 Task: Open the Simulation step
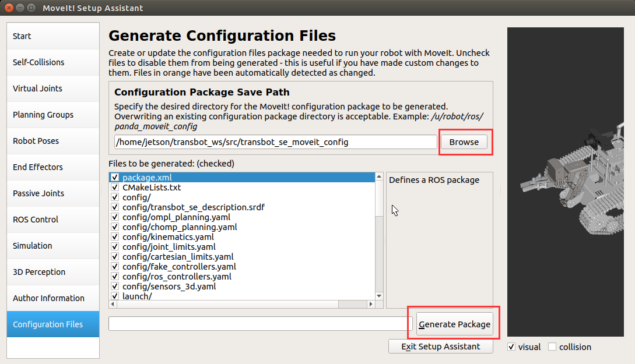tap(53, 246)
